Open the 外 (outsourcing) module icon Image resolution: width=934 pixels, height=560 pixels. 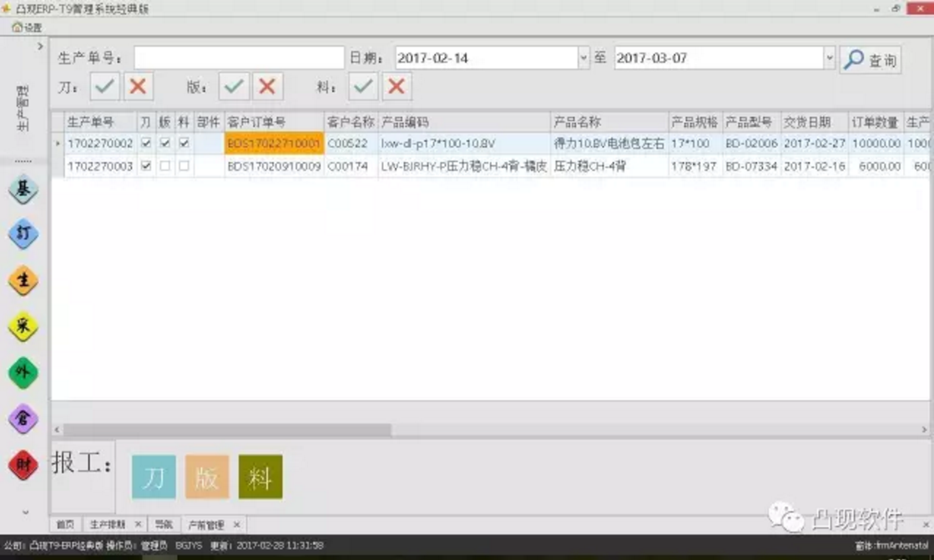[23, 373]
